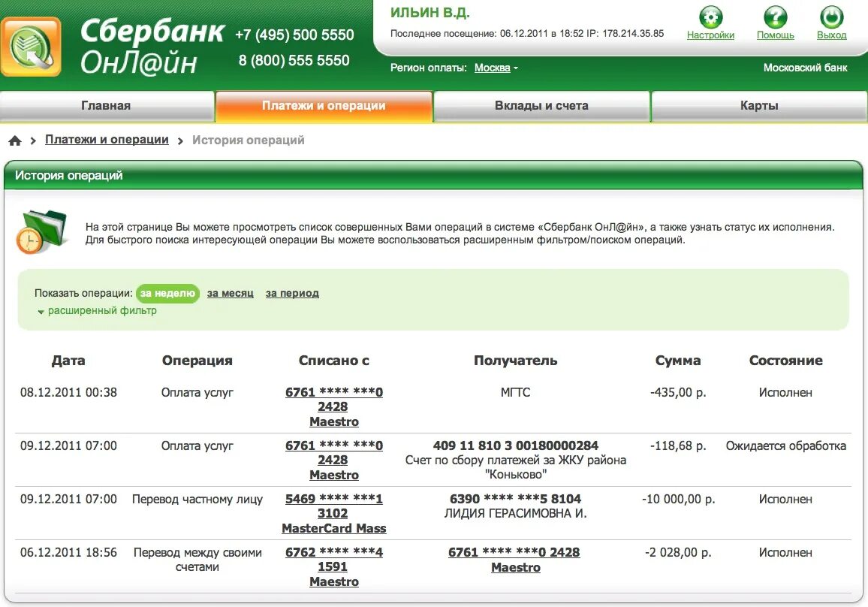868x607 pixels.
Task: Select the Платежи и операции tab
Action: click(324, 106)
